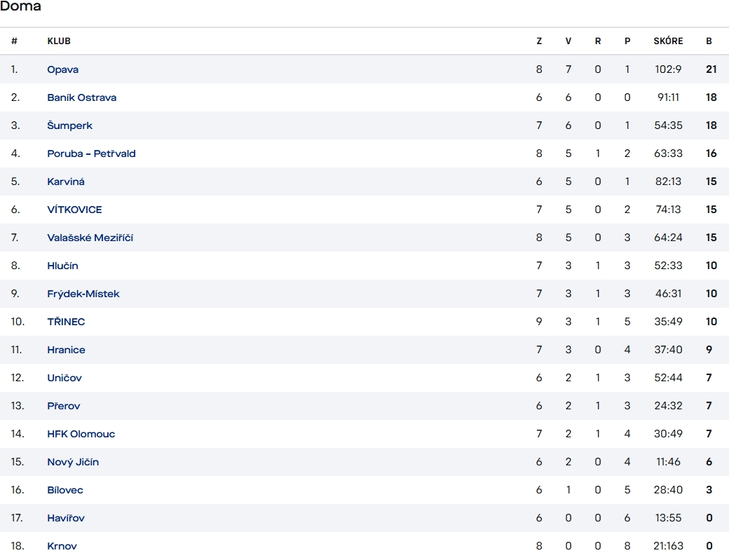Select Valašské Meziříčí club link
Image resolution: width=729 pixels, height=560 pixels.
coord(90,238)
